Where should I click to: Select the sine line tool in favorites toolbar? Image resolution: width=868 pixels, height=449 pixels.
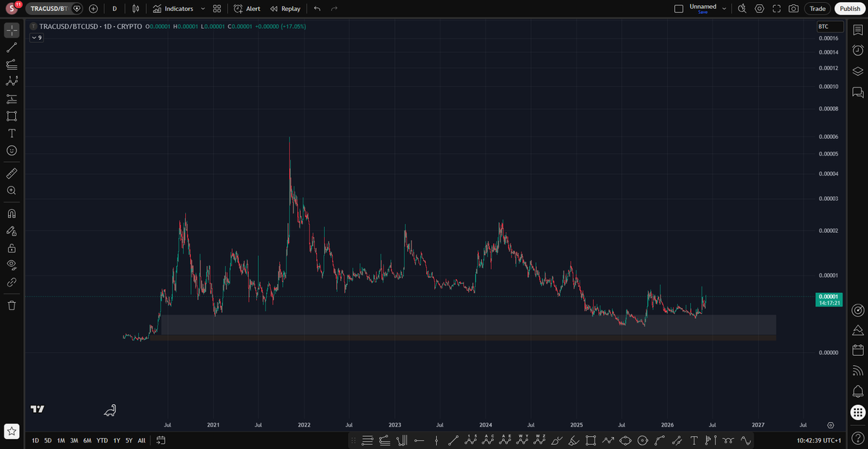pyautogui.click(x=746, y=440)
